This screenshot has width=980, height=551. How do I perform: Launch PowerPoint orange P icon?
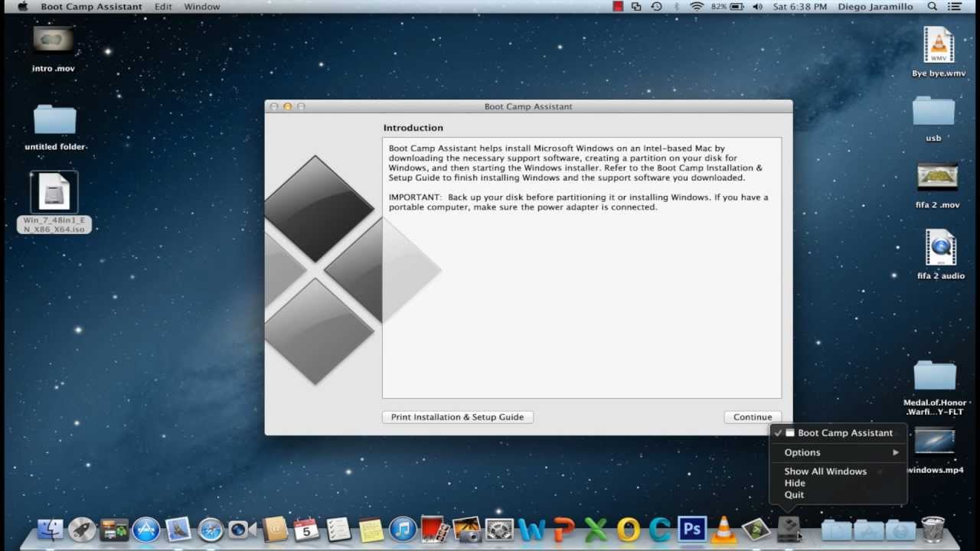coord(564,530)
